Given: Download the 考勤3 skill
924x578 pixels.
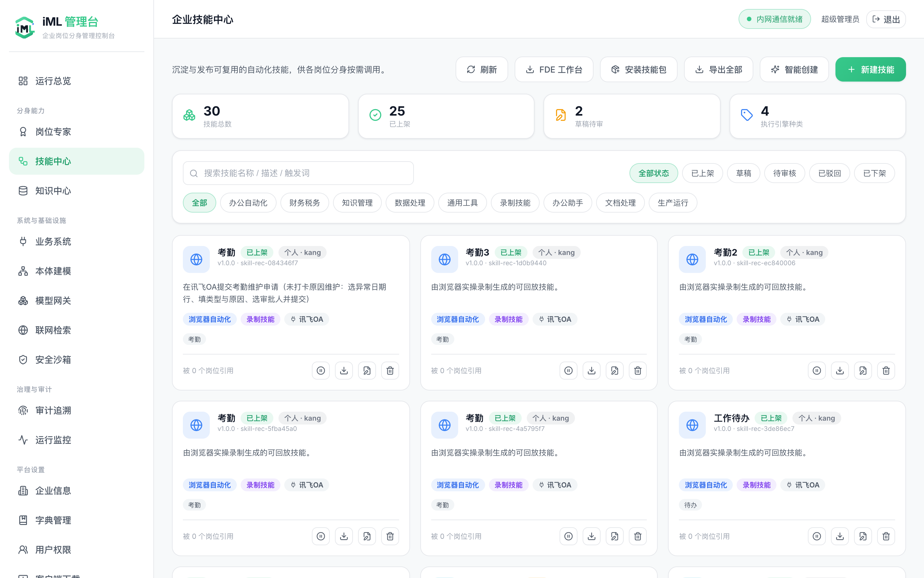Looking at the screenshot, I should point(592,371).
